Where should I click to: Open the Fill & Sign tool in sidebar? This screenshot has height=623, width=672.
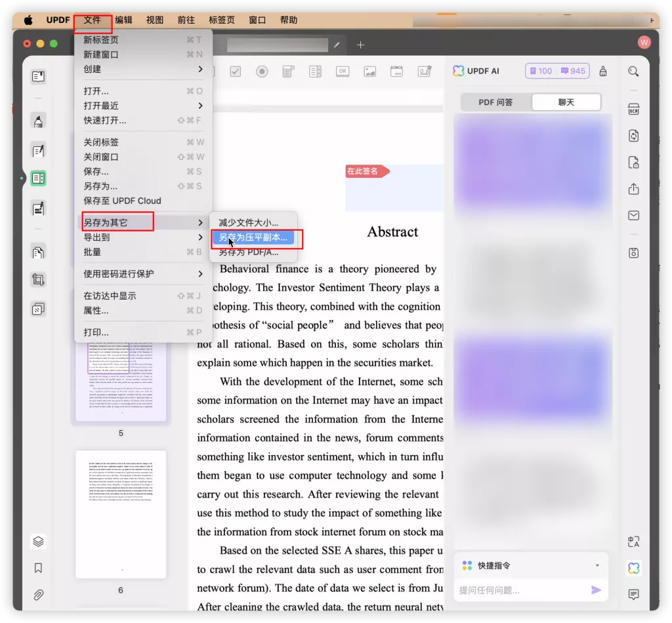pyautogui.click(x=38, y=209)
